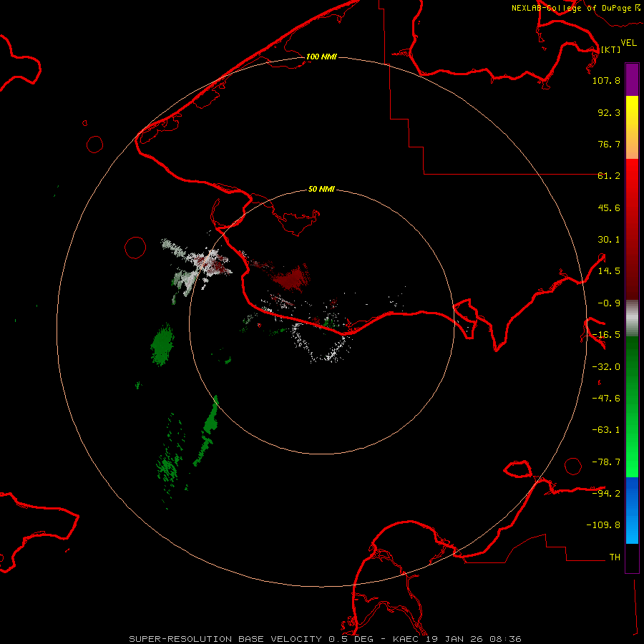The height and width of the screenshot is (644, 644).
Task: Click the 45.6 velocity scale value
Action: click(x=609, y=208)
